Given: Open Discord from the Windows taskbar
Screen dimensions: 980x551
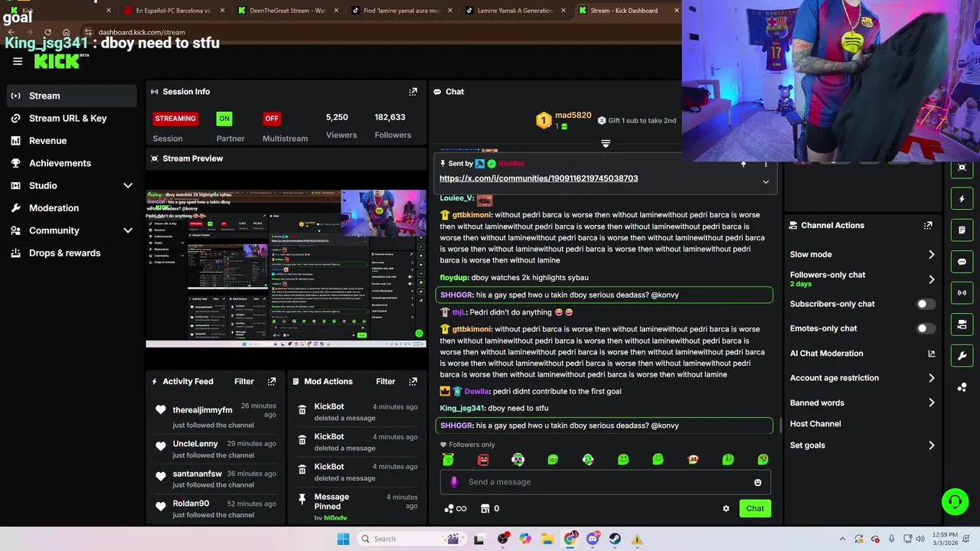Looking at the screenshot, I should (593, 539).
